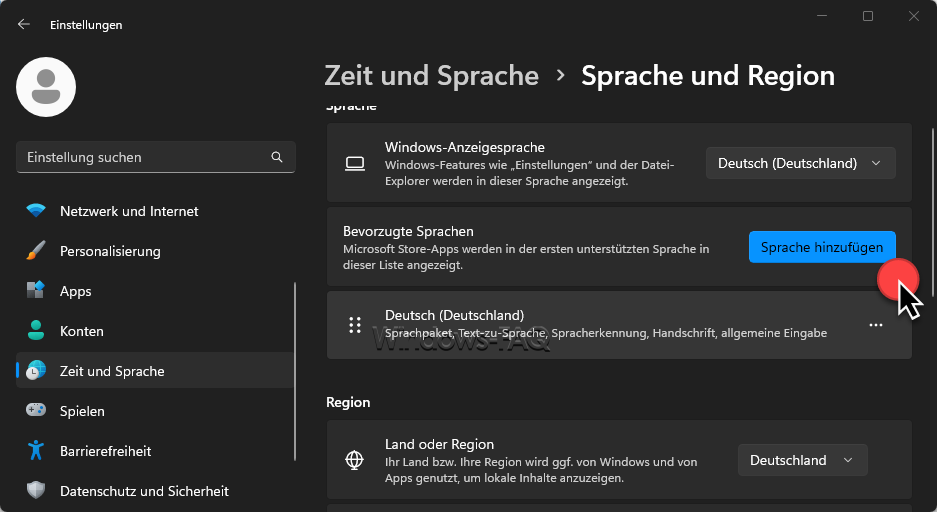The width and height of the screenshot is (937, 512).
Task: Click the back arrow in title bar
Action: click(24, 24)
